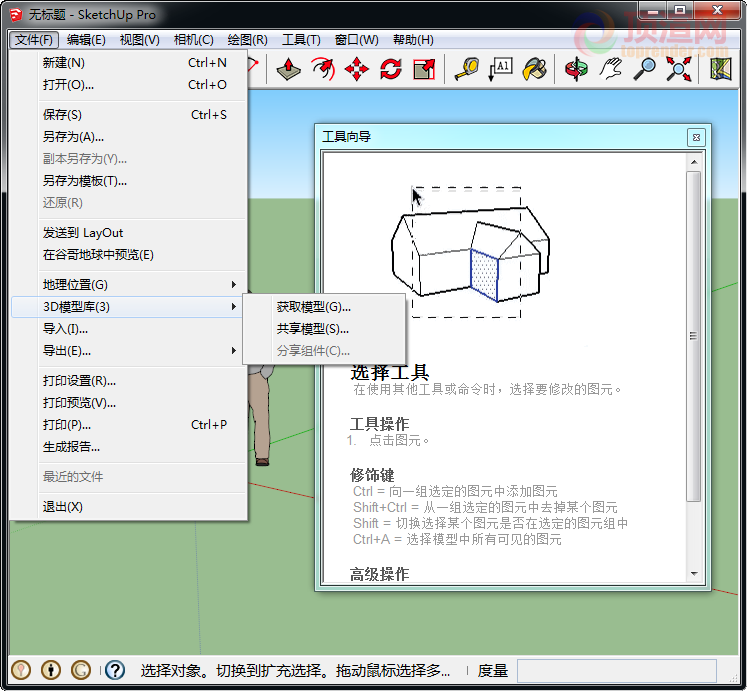Choose 获取模型(G)... submenu entry
The width and height of the screenshot is (747, 691).
[x=324, y=307]
